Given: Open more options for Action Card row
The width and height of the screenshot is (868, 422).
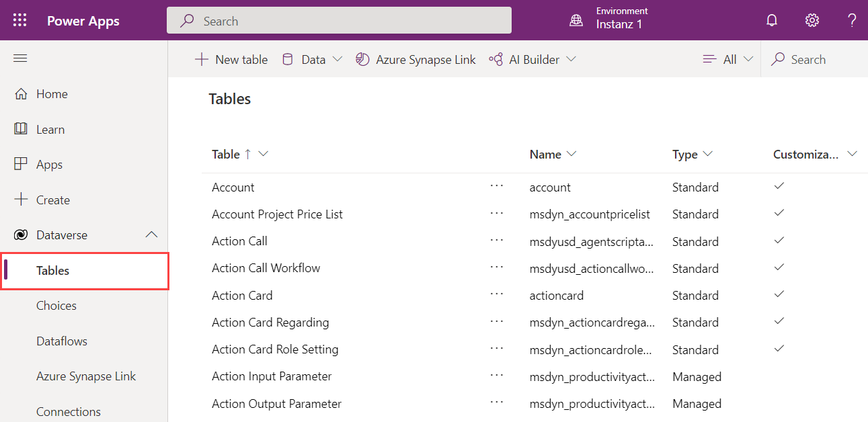Looking at the screenshot, I should 497,295.
